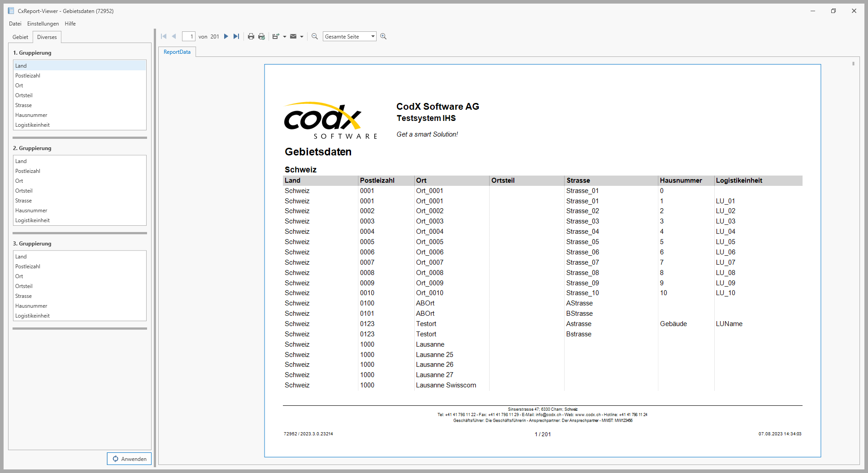Open the 'Gesamte Seite' zoom combo box
Image resolution: width=868 pixels, height=473 pixels.
[x=349, y=37]
